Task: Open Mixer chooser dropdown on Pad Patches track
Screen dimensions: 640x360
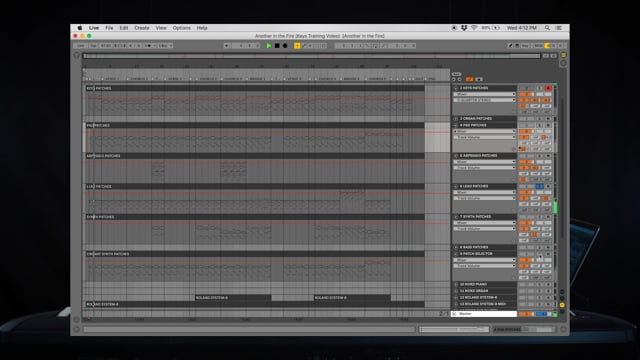Action: point(485,131)
